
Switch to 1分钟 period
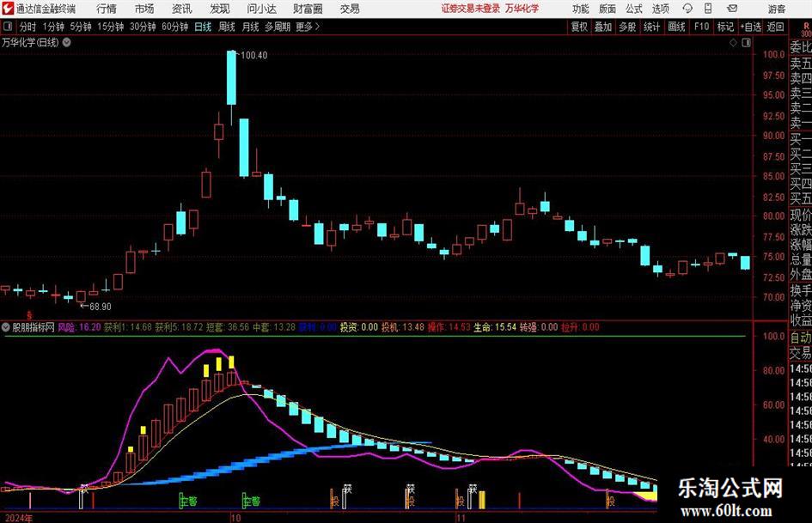[x=53, y=27]
